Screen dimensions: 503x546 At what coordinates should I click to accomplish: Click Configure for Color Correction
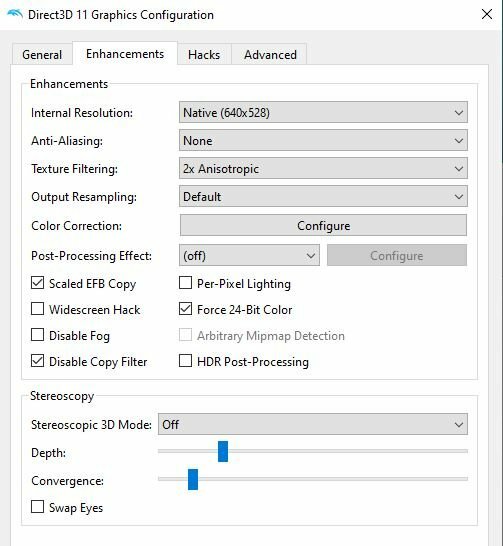[x=323, y=226]
